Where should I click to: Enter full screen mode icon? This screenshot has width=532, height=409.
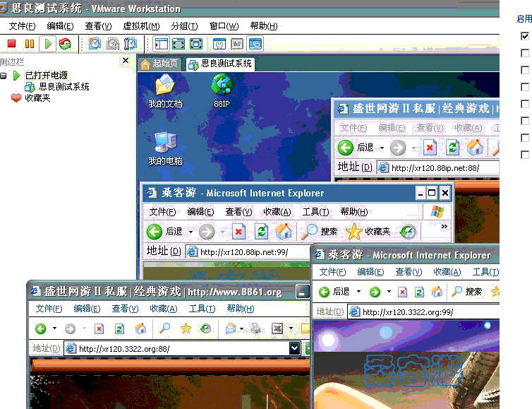tap(196, 44)
